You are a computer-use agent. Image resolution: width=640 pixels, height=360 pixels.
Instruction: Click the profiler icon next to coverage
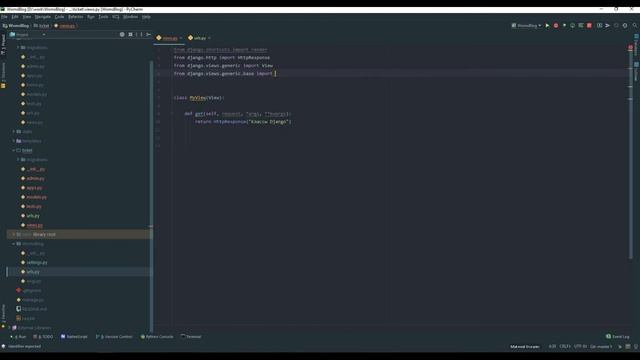[572, 25]
